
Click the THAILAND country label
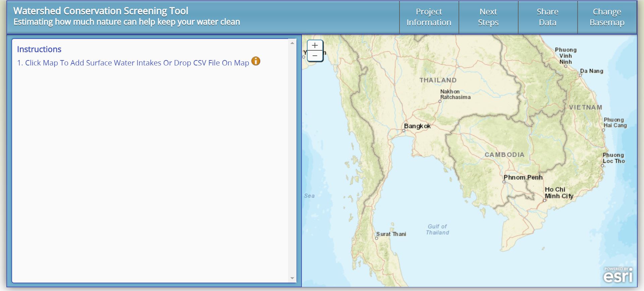pos(438,80)
